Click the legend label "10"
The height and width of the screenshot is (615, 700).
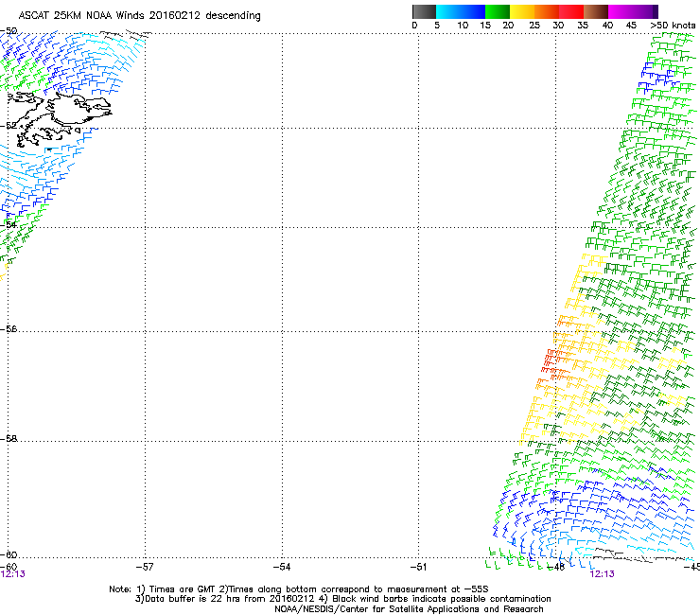tap(463, 26)
